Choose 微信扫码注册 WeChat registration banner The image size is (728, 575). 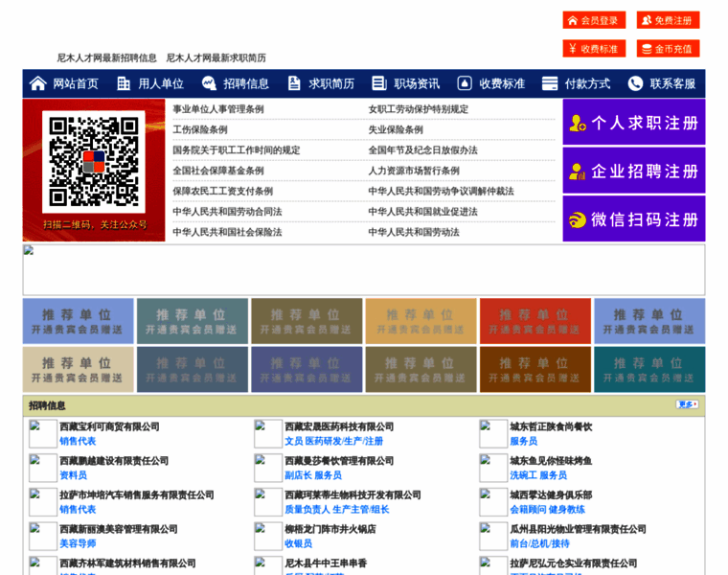pyautogui.click(x=634, y=219)
